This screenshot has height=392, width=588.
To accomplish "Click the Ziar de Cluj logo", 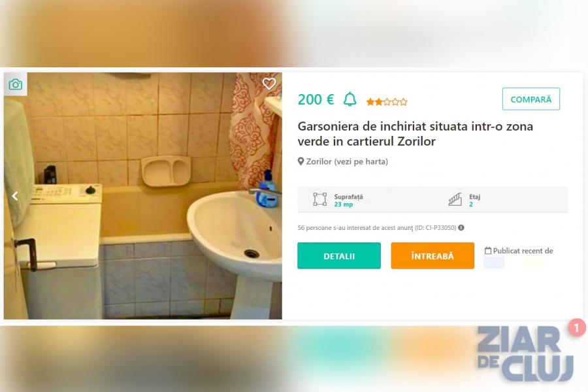I will click(x=525, y=353).
